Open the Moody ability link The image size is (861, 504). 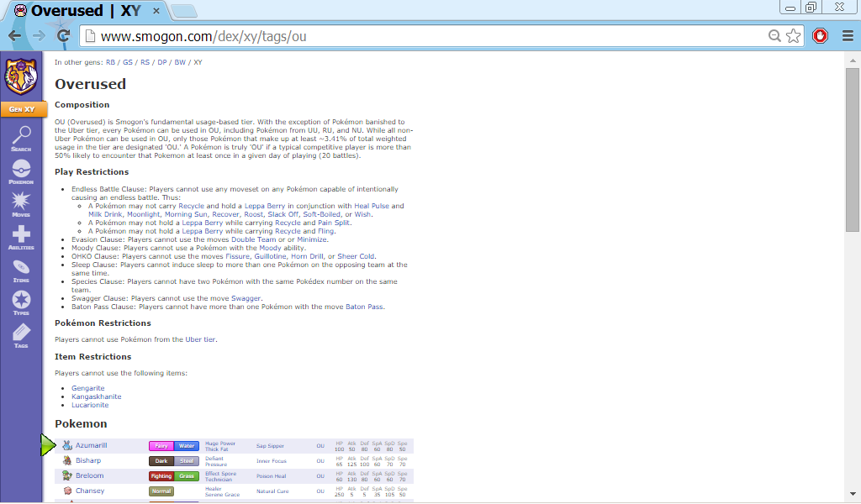tap(270, 248)
